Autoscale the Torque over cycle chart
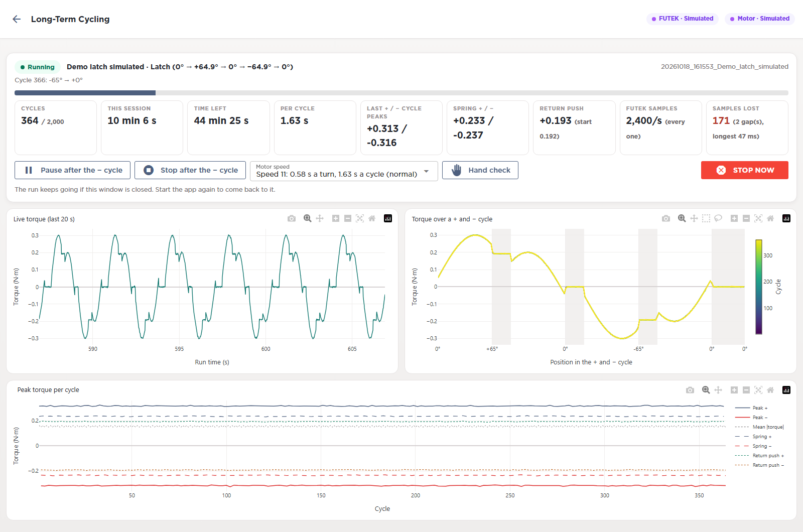Screen dimensions: 803x532 tap(758, 218)
